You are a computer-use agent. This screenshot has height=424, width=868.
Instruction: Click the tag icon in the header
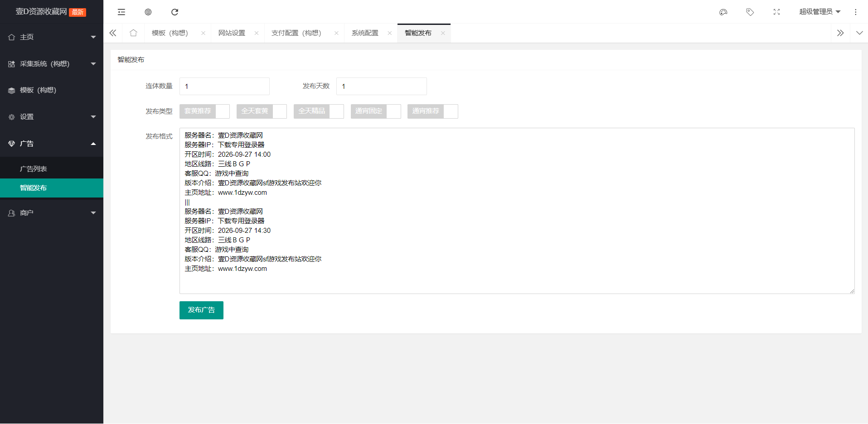coord(750,12)
